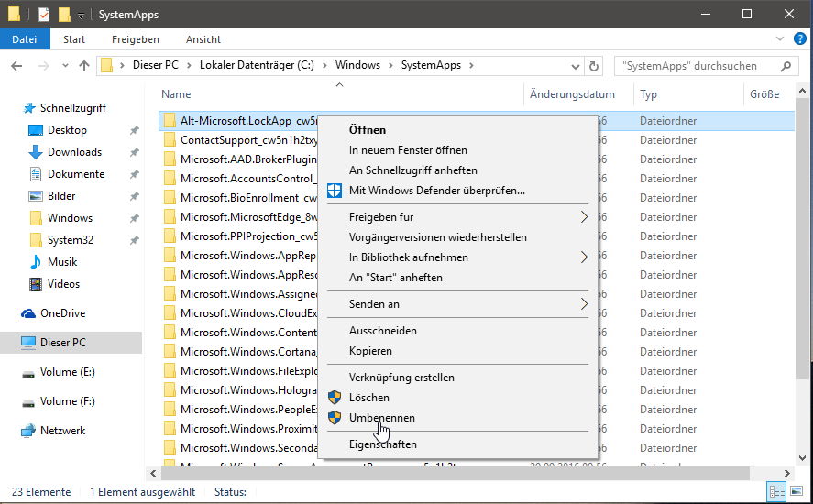Expand the Freigeben für submenu

click(584, 217)
